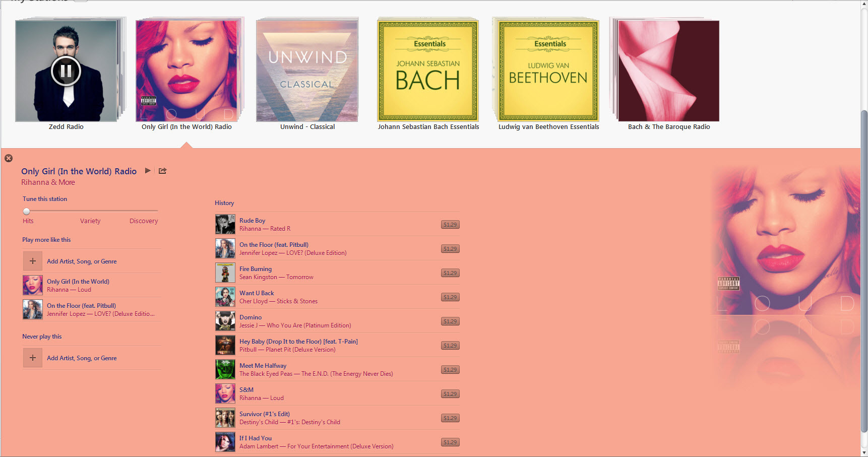Viewport: 868px width, 457px height.
Task: Buy On the Floor in History
Action: (450, 249)
